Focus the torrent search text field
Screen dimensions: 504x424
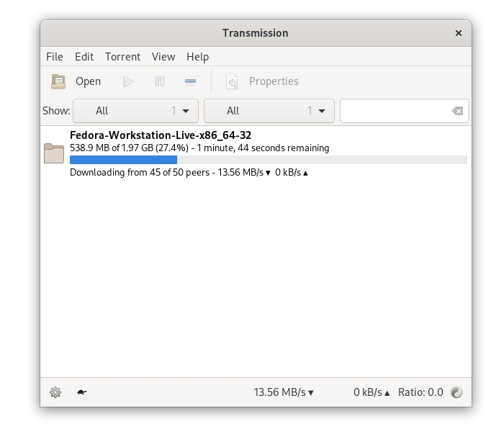pyautogui.click(x=395, y=111)
